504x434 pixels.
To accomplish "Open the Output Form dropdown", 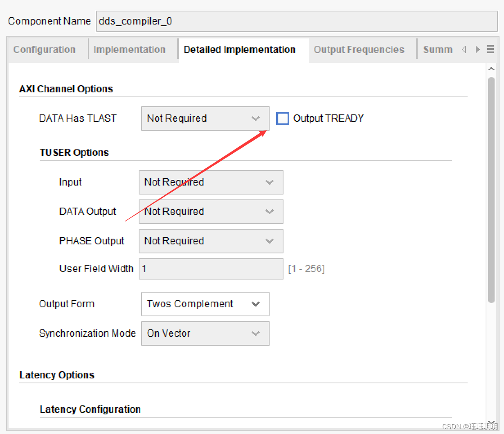I will pyautogui.click(x=205, y=304).
